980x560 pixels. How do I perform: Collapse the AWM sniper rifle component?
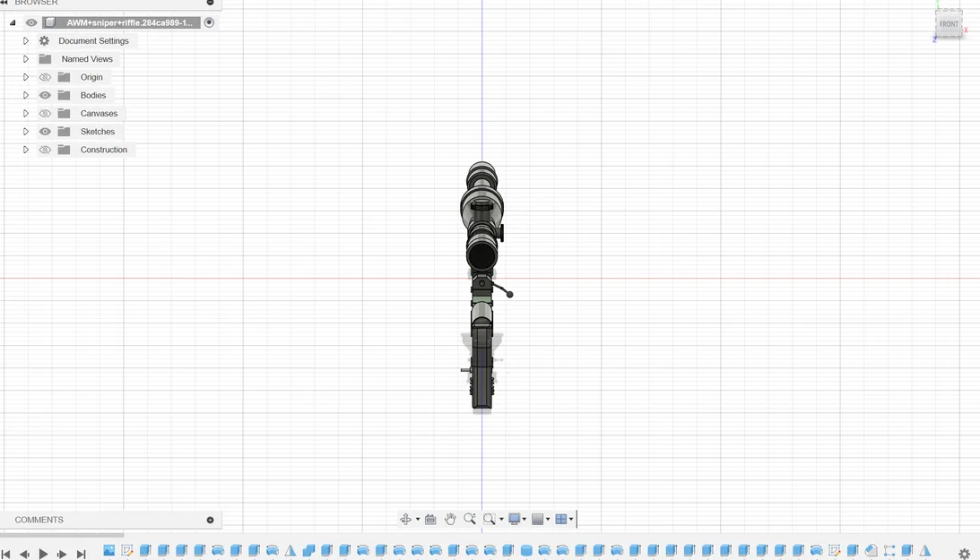(12, 22)
